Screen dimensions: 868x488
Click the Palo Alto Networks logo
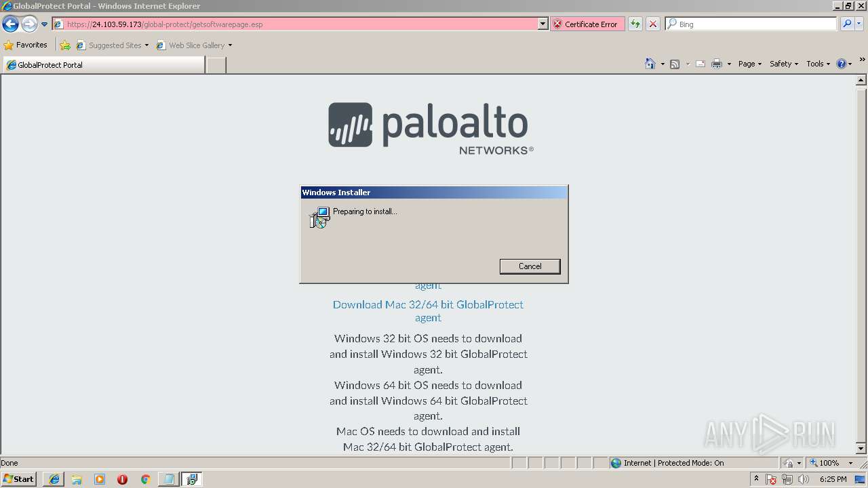pos(431,128)
